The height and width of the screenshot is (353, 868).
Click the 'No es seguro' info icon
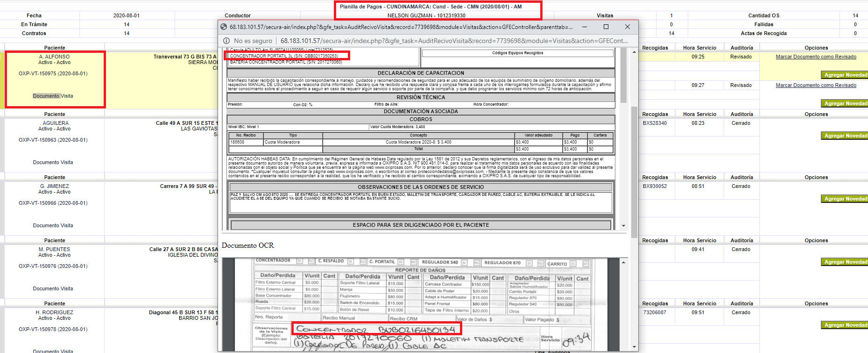(226, 41)
